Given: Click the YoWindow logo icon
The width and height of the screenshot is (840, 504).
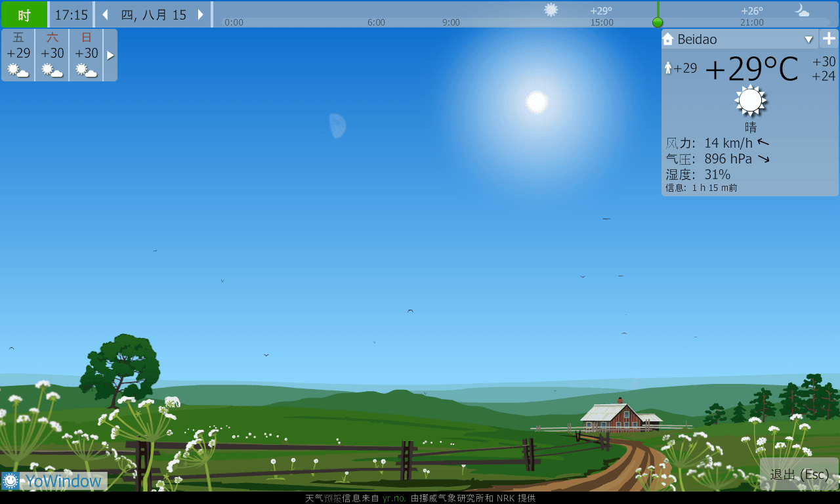Looking at the screenshot, I should click(10, 481).
